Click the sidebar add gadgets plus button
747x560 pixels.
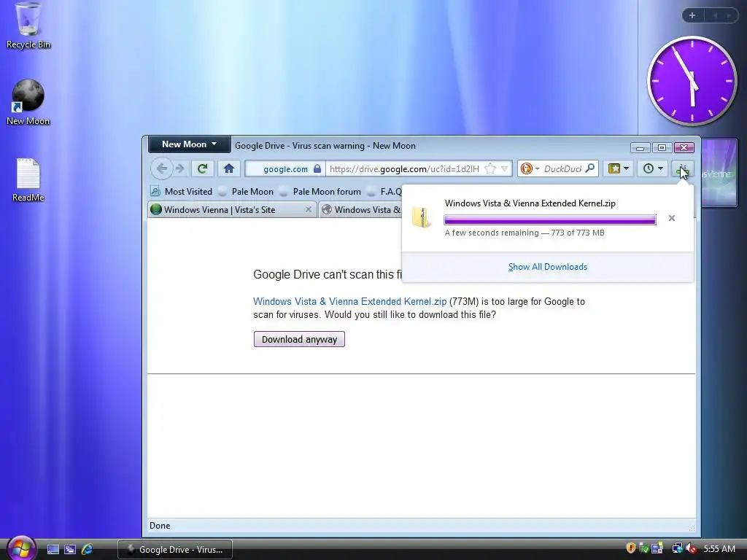692,15
